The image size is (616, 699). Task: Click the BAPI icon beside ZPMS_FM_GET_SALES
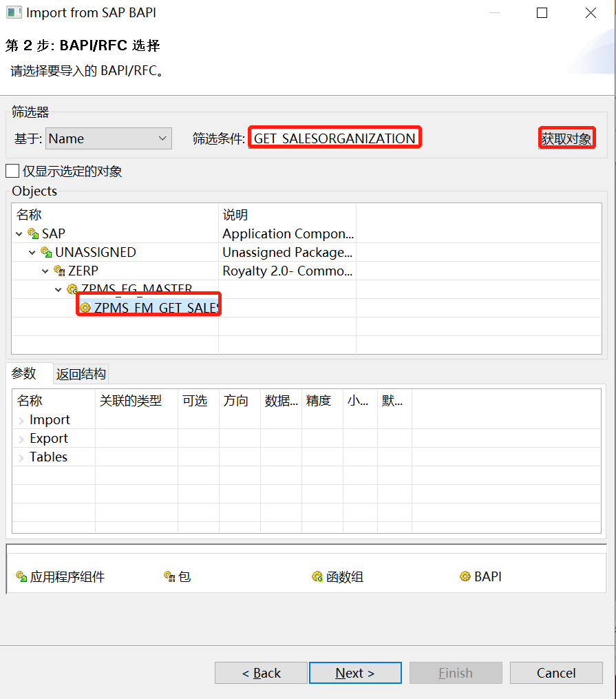tap(85, 308)
